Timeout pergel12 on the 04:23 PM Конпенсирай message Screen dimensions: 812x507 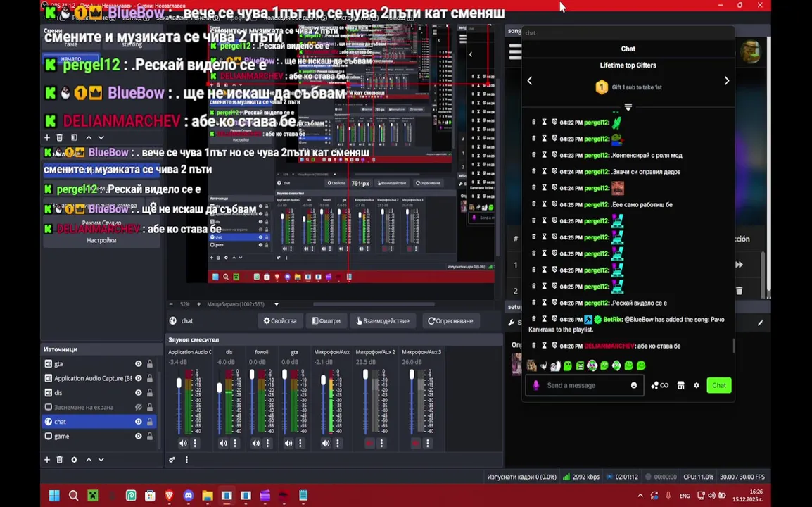(x=545, y=155)
